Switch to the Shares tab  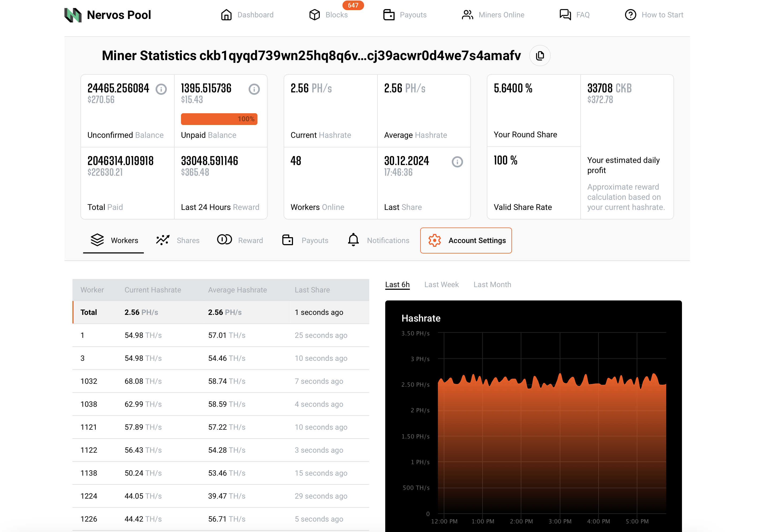(x=178, y=240)
